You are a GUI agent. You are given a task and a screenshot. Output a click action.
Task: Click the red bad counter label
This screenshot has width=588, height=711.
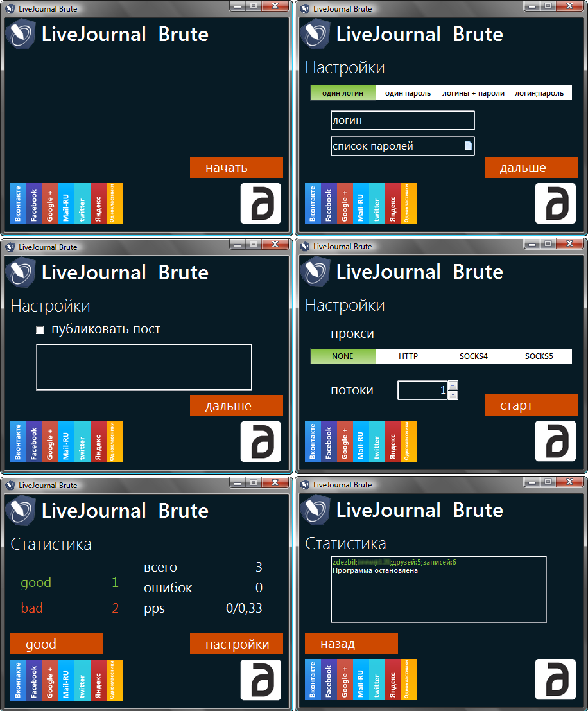point(31,608)
